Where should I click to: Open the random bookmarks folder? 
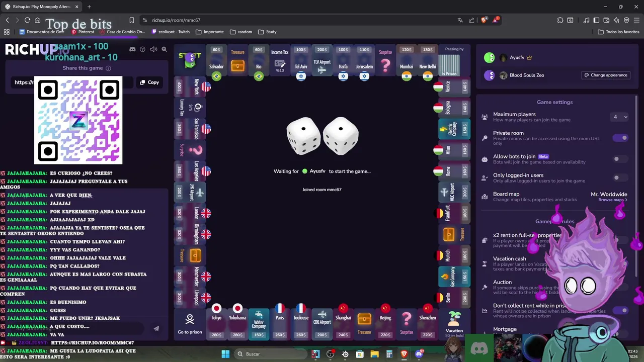241,32
